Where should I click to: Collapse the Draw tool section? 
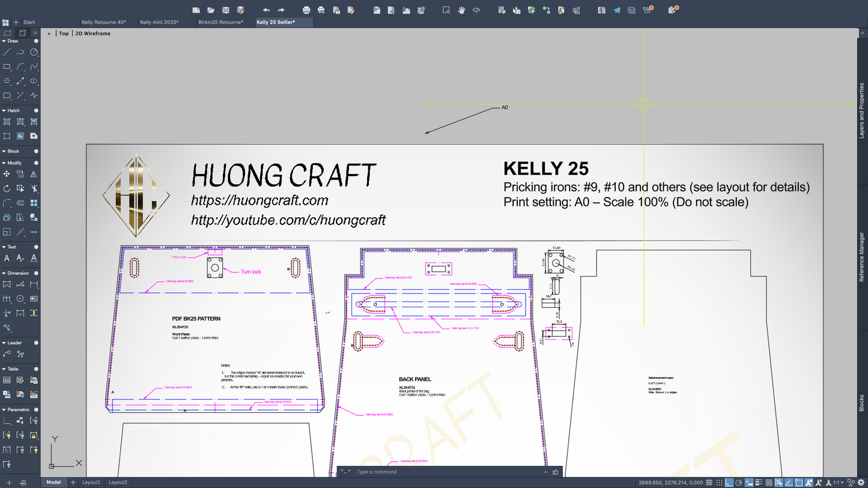[4, 42]
